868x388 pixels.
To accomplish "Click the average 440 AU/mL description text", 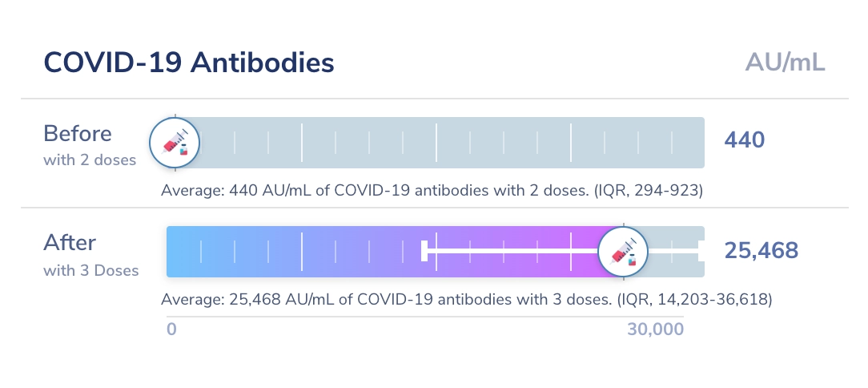I will coord(432,190).
